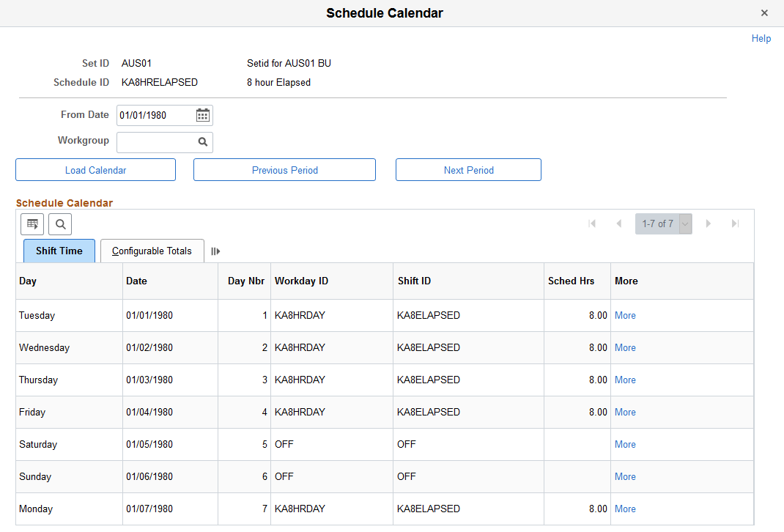
Task: Click the grid Find search icon
Action: (61, 224)
